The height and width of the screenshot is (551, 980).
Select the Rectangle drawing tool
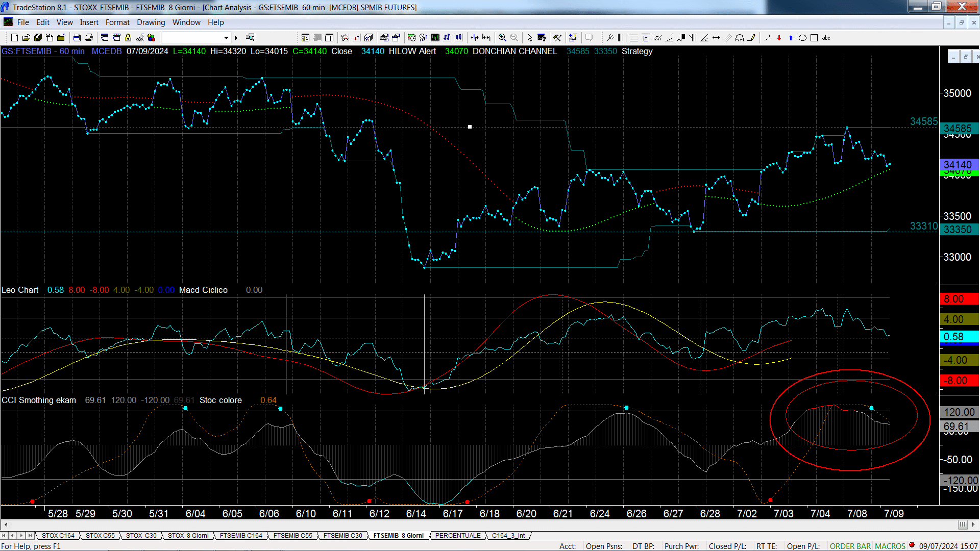814,38
